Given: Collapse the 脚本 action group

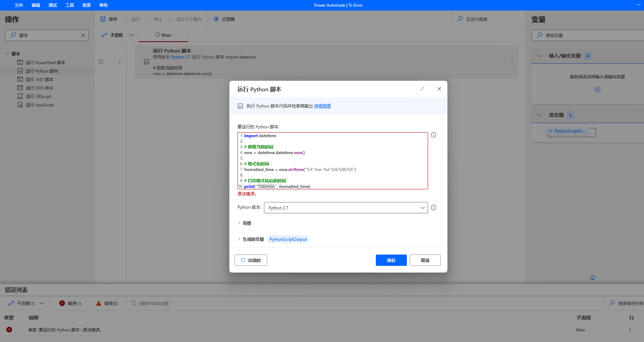Looking at the screenshot, I should pos(7,54).
